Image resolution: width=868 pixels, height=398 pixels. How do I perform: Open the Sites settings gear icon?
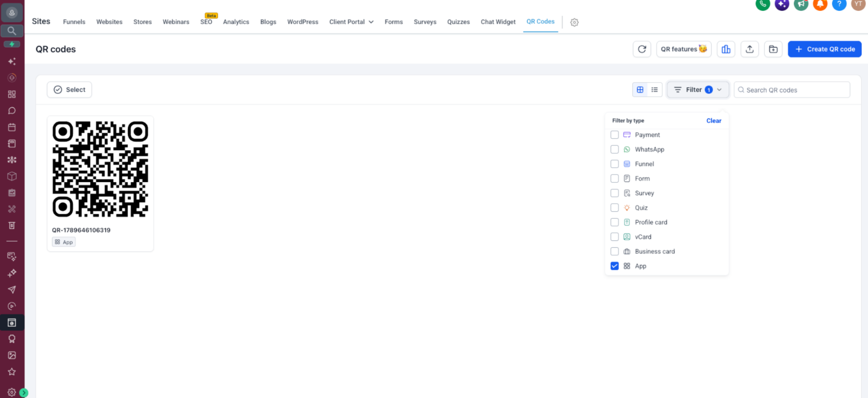click(x=575, y=22)
